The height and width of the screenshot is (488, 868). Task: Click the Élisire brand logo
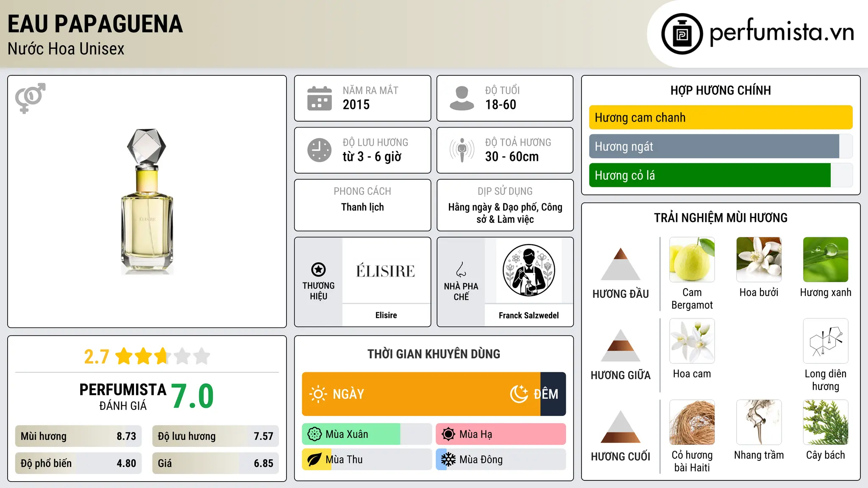(386, 271)
